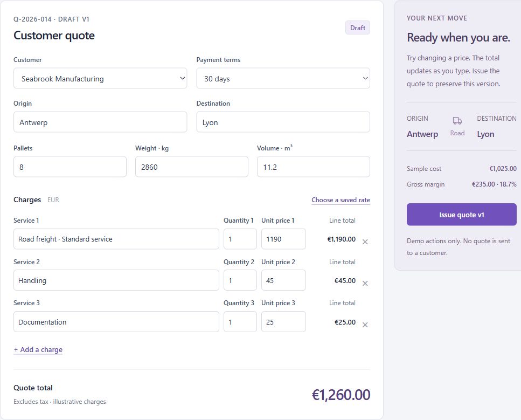Click the Quantity 2 field
Viewport: 521px width, 420px height.
[x=240, y=280]
